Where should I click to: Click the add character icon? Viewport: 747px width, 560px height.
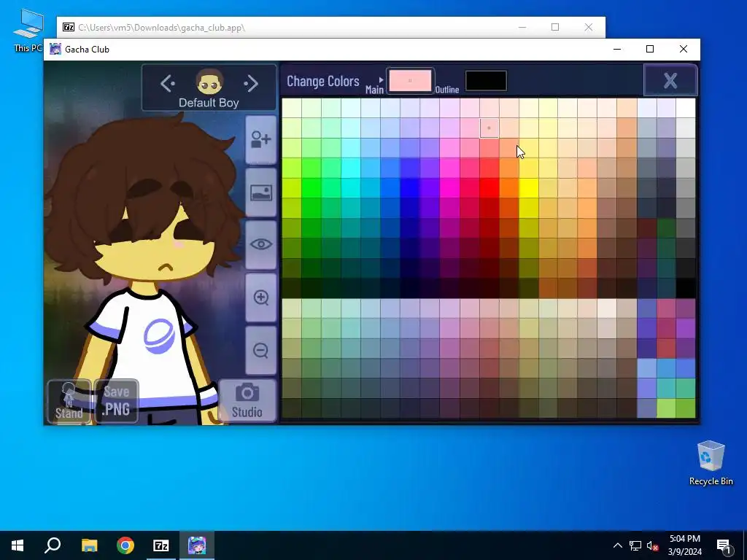tap(261, 139)
